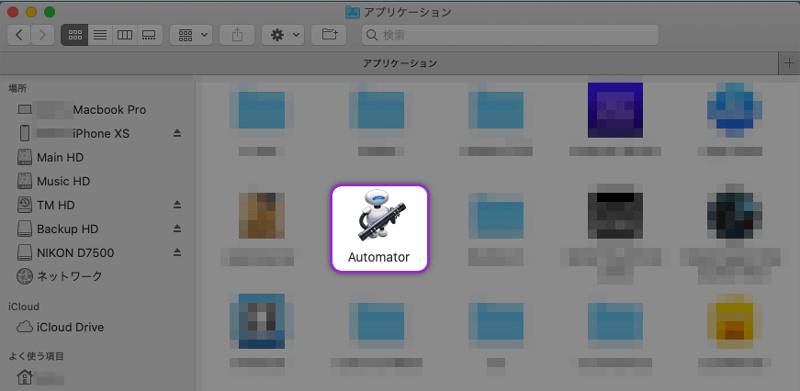
Task: Click the よく使う項目 section header
Action: click(x=36, y=356)
